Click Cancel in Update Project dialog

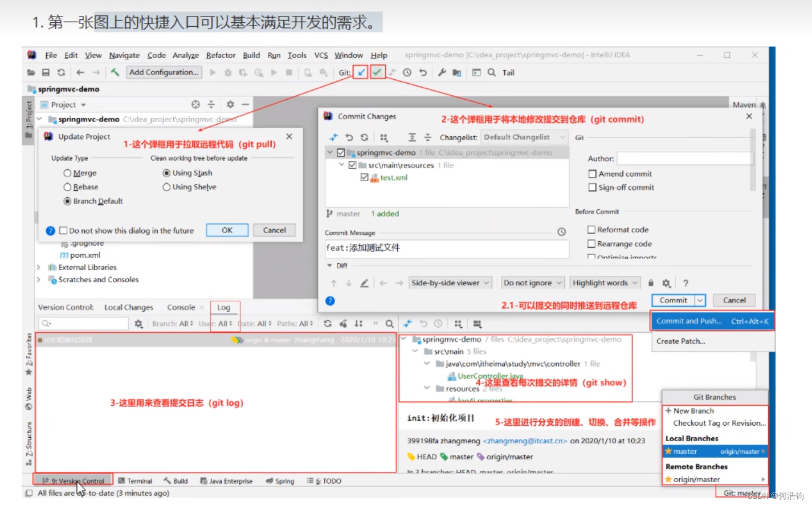(275, 230)
